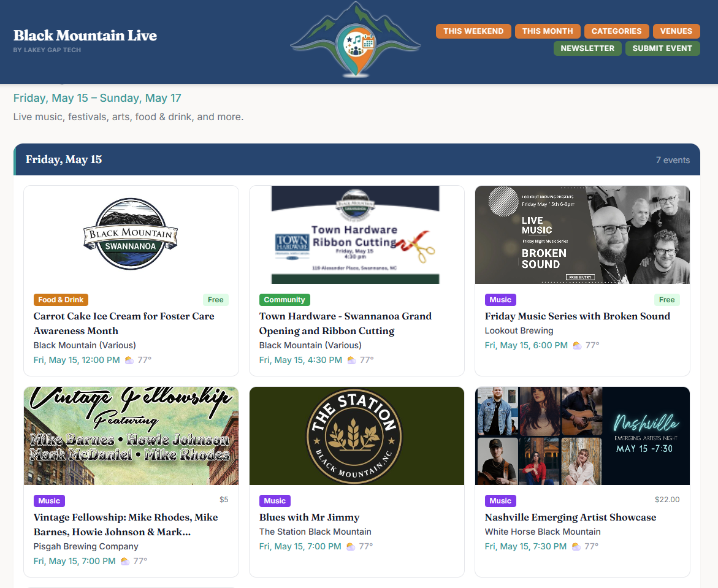Select Music tag on Nashville Showcase card
The height and width of the screenshot is (588, 718).
500,501
